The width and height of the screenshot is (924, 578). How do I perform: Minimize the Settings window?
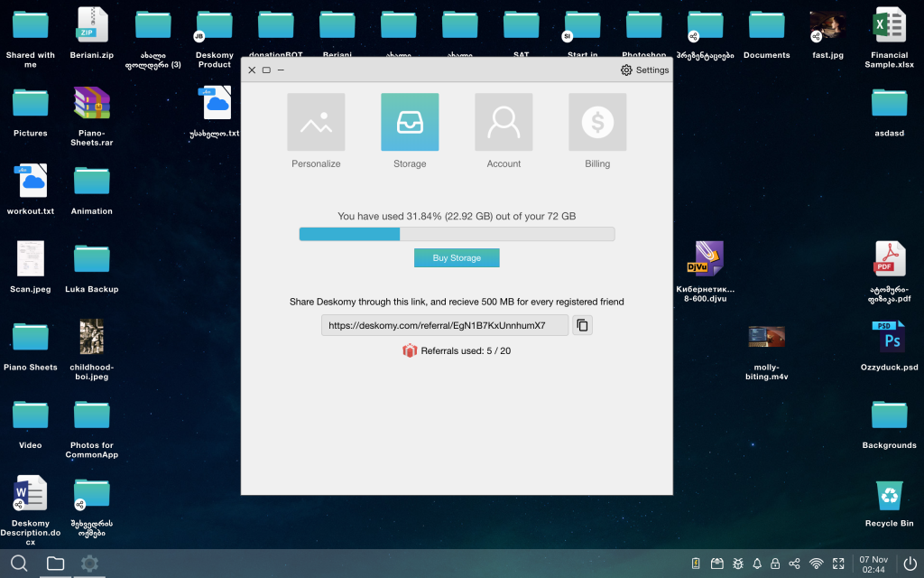click(282, 70)
